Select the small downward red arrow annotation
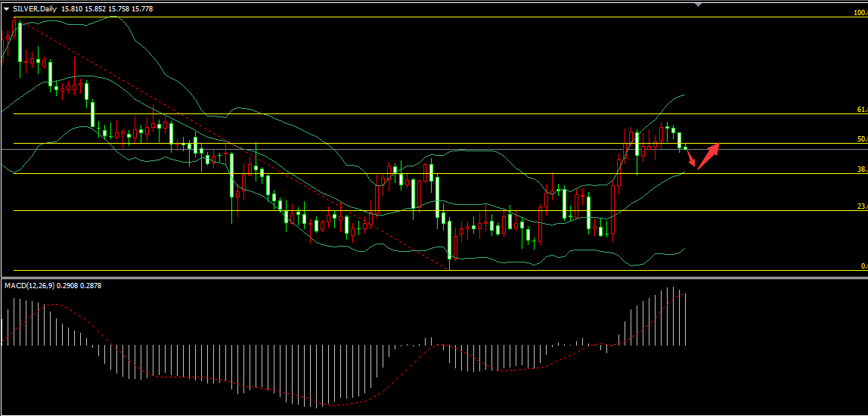The height and width of the screenshot is (416, 868). coord(692,160)
